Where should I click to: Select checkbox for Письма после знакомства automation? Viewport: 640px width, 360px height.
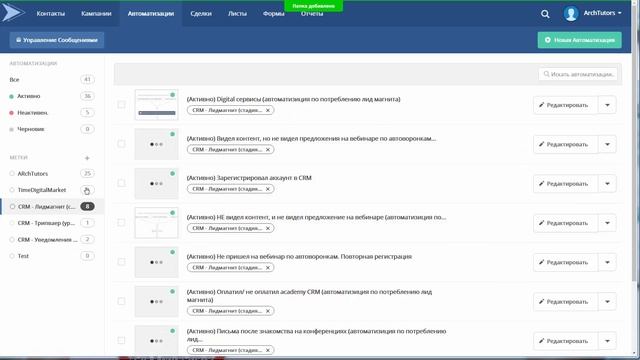point(121,340)
